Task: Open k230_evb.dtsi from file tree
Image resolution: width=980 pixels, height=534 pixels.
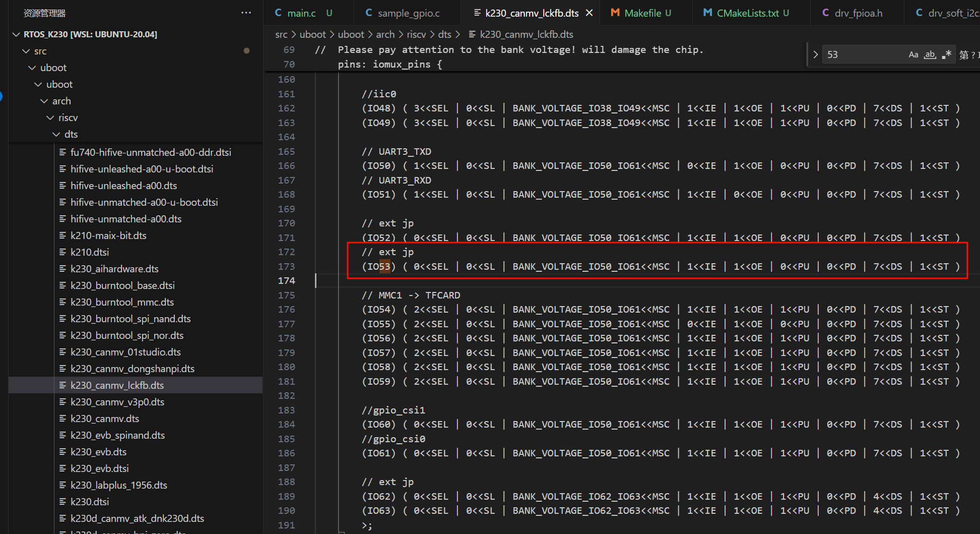Action: 99,468
